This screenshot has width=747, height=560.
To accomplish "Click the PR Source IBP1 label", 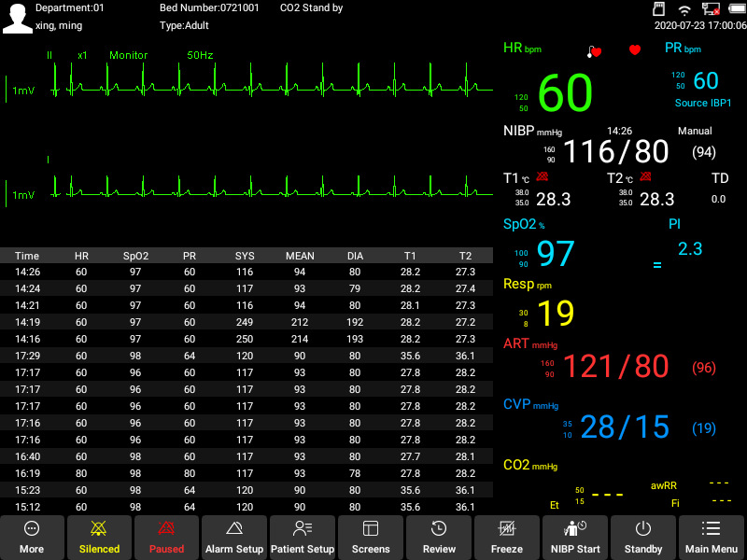I will (703, 103).
